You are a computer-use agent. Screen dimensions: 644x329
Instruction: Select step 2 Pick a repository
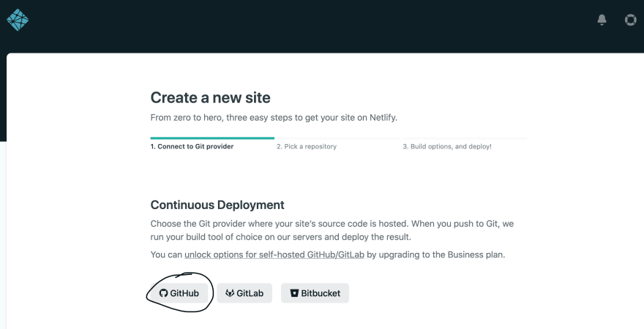[x=307, y=146]
